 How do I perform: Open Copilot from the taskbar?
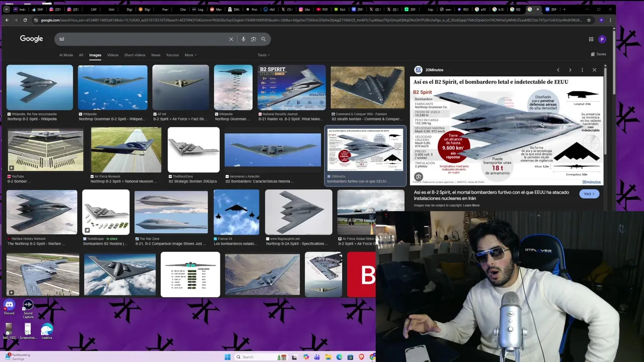pos(306,357)
